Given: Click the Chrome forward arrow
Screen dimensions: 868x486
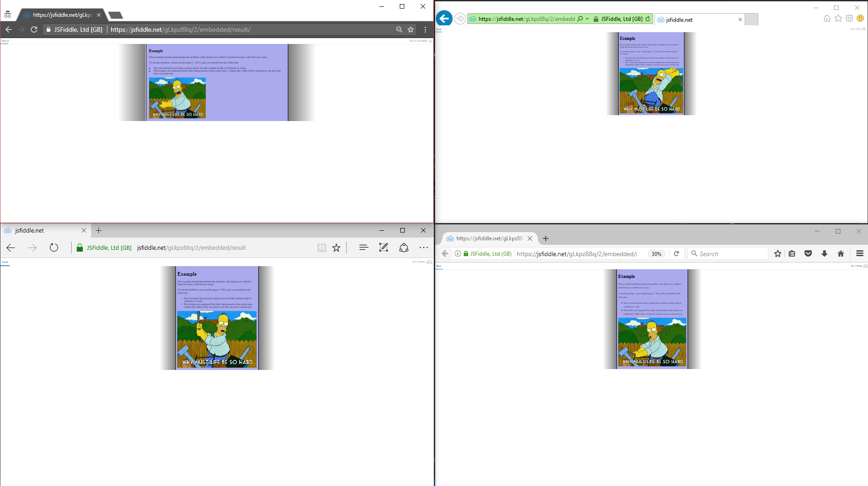Looking at the screenshot, I should tap(21, 29).
